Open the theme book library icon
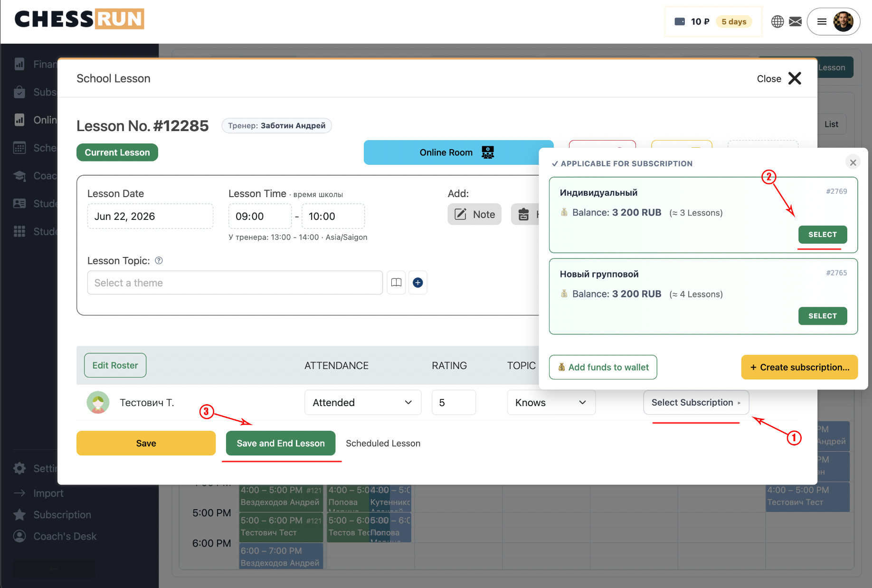Screen dimensions: 872x588 tap(396, 283)
